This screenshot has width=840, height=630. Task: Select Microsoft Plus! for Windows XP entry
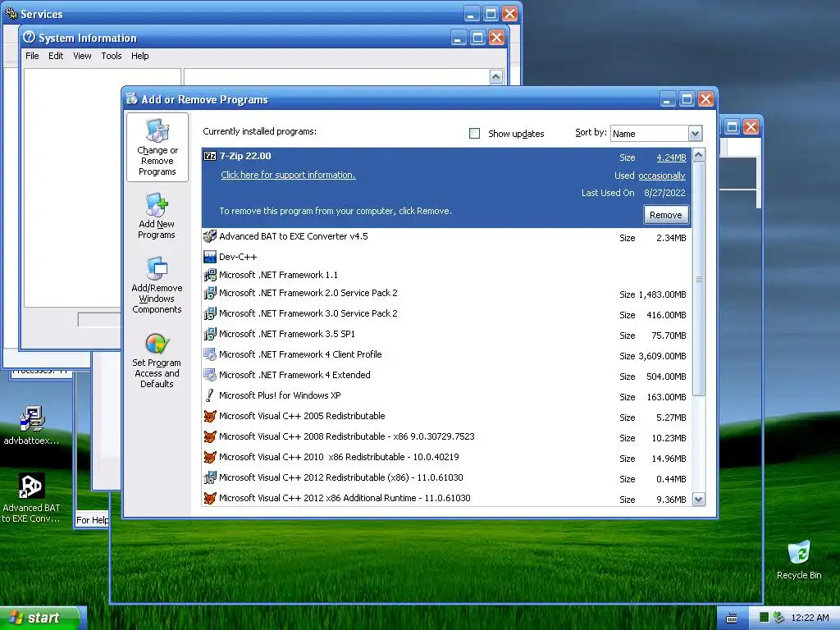tap(447, 395)
